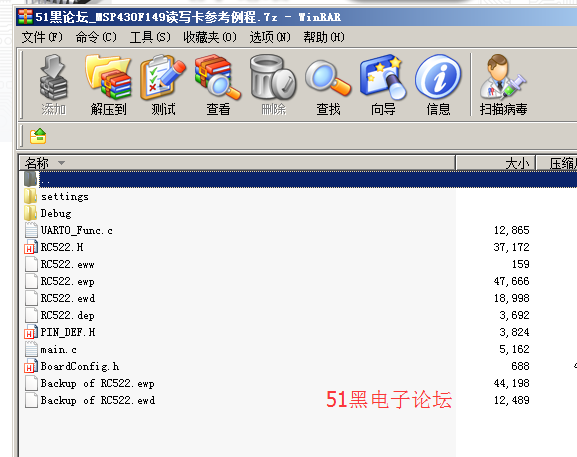
Task: Click the size value 5,162
Action: point(514,349)
